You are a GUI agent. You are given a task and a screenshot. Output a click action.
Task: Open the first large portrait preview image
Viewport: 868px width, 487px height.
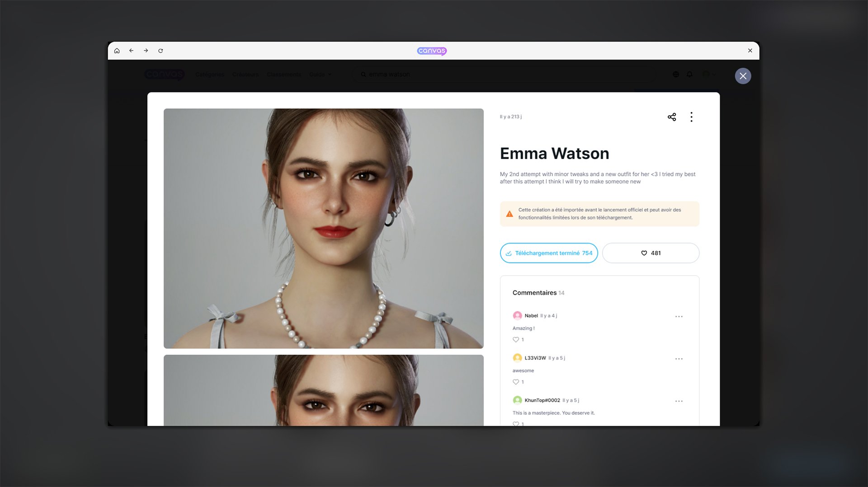pyautogui.click(x=324, y=228)
